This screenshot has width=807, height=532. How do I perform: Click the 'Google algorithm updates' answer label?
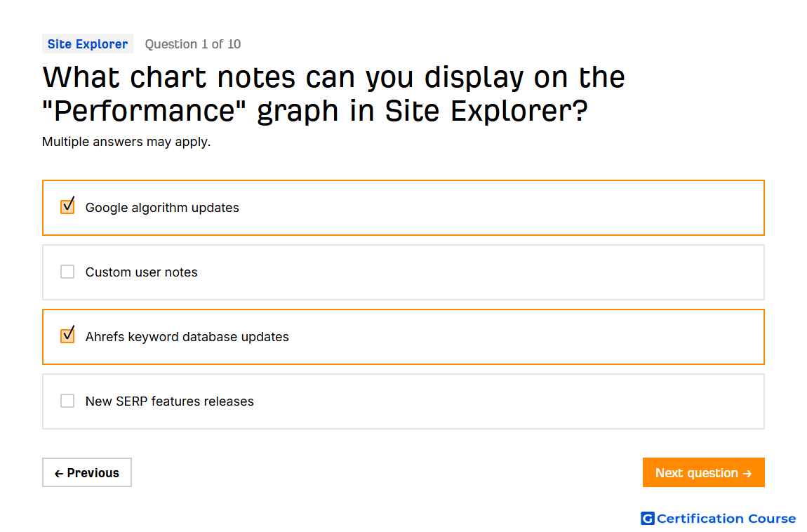[x=162, y=208]
